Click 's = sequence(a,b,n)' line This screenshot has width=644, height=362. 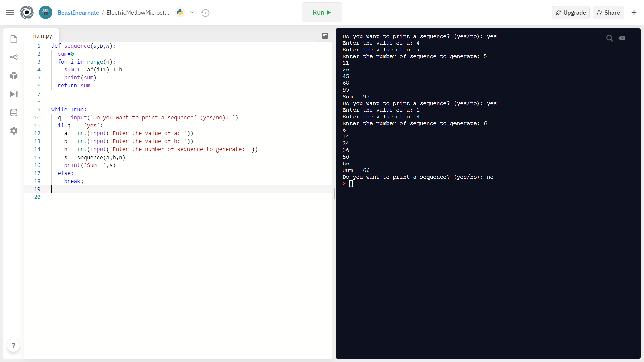(95, 158)
